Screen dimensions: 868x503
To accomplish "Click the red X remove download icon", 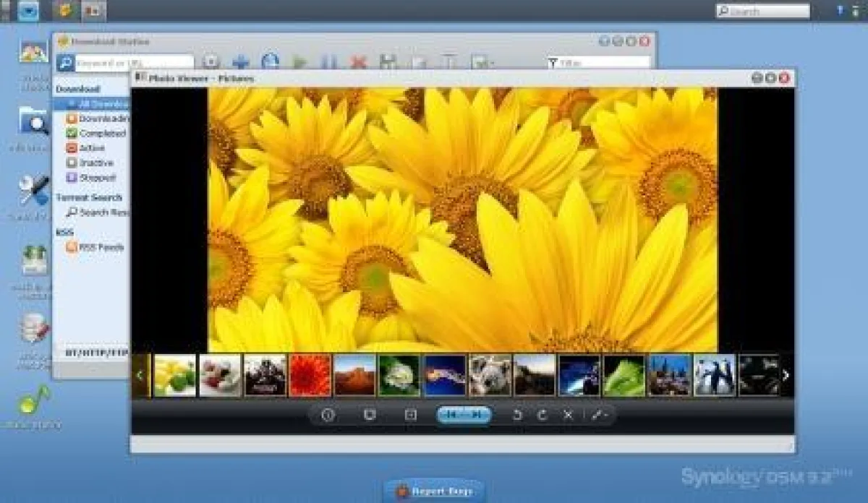I will point(358,62).
